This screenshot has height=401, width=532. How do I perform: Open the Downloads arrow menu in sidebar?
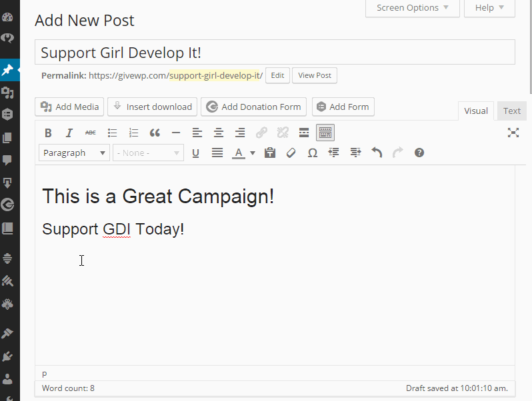pos(7,183)
